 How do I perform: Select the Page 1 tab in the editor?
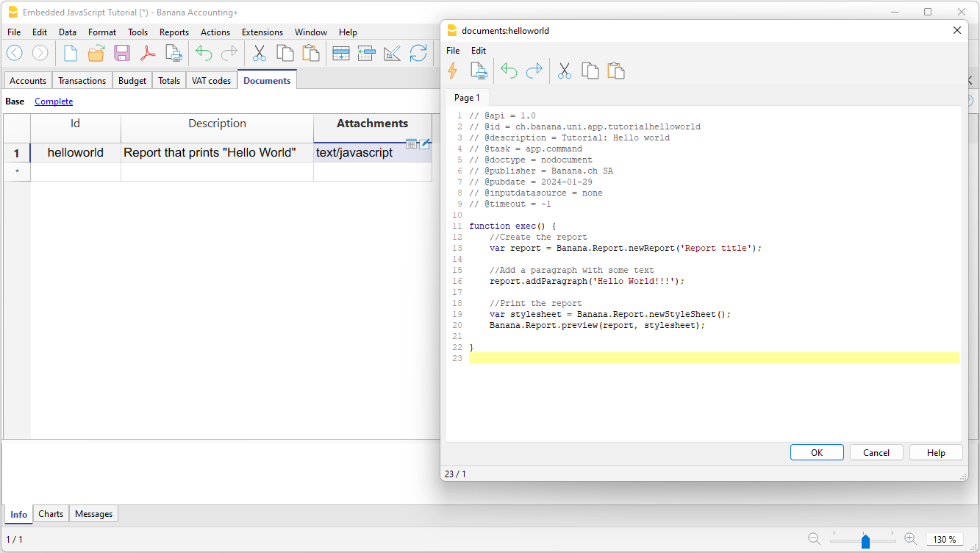467,97
